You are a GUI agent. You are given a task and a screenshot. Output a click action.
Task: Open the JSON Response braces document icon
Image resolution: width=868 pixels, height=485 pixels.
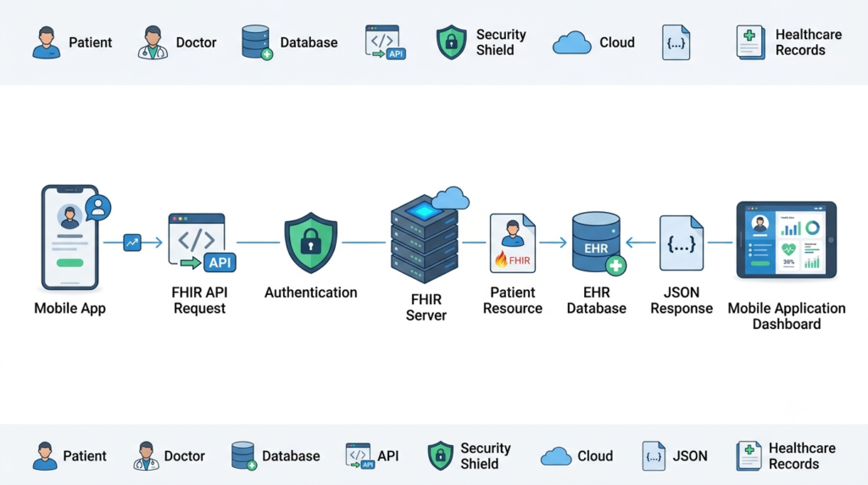click(x=682, y=243)
